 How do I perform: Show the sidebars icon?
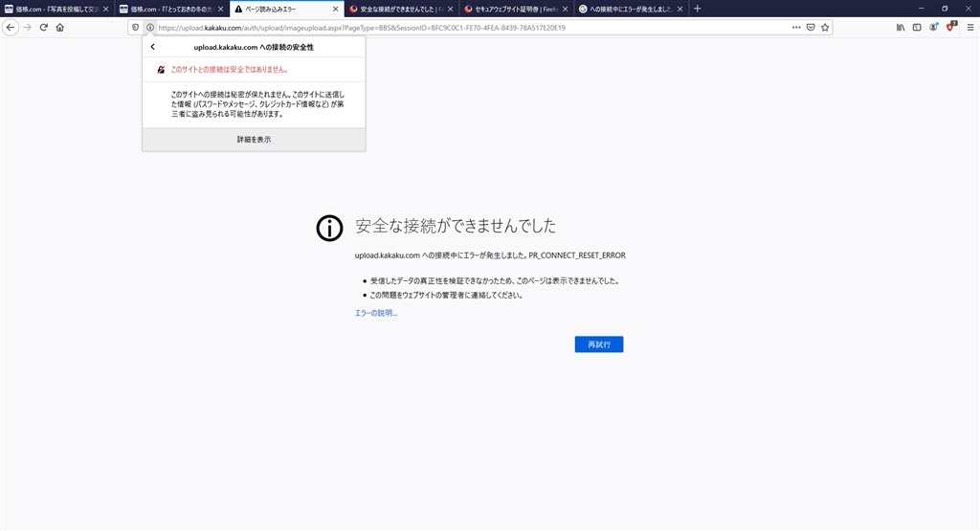coord(917,28)
